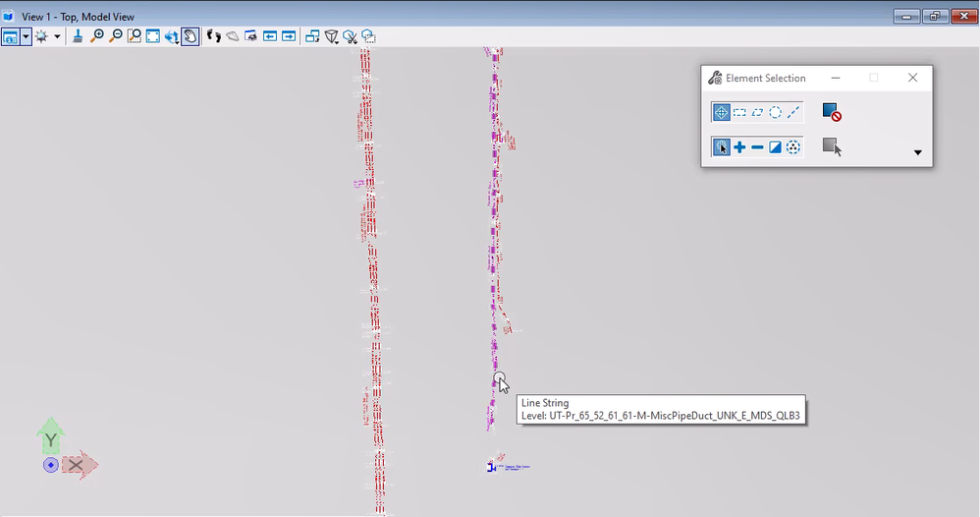
Task: Choose Individual selection method
Action: point(721,113)
